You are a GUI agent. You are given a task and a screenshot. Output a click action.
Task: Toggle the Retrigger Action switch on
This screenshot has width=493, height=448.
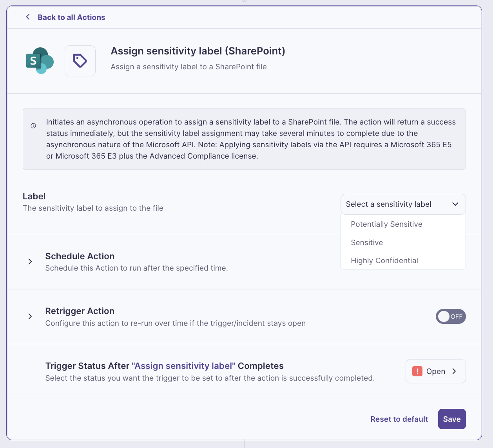(451, 316)
